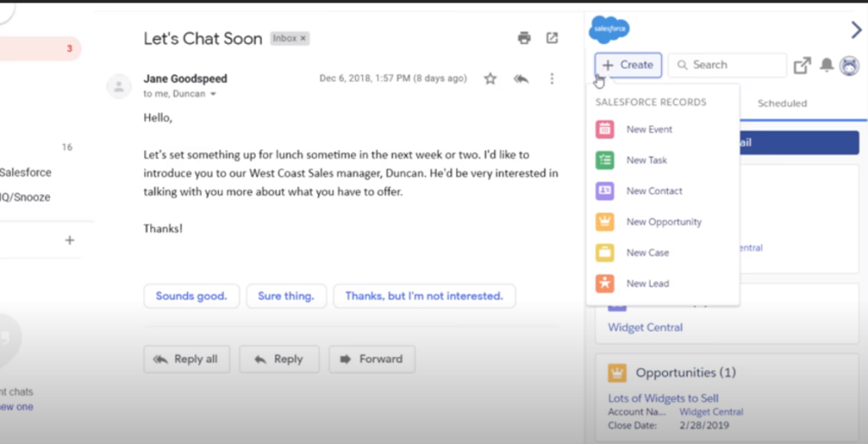Image resolution: width=868 pixels, height=444 pixels.
Task: Click the Salesforce cloud logo
Action: 609,30
